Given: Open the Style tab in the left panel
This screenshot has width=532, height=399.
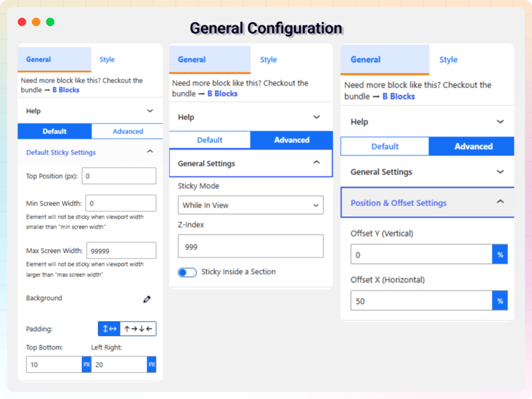Looking at the screenshot, I should 107,59.
